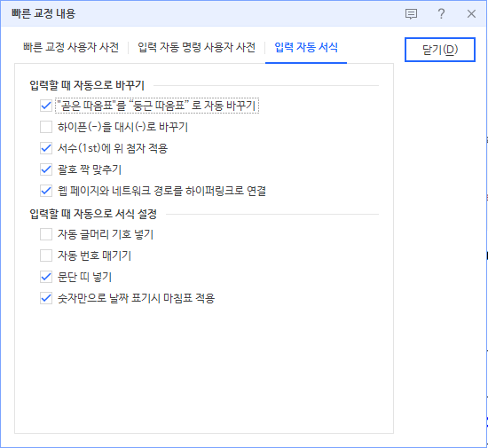Uncheck 웹 페이지와 네트워크 경로를 하이퍼링크로 연결
488x448 pixels.
point(46,191)
